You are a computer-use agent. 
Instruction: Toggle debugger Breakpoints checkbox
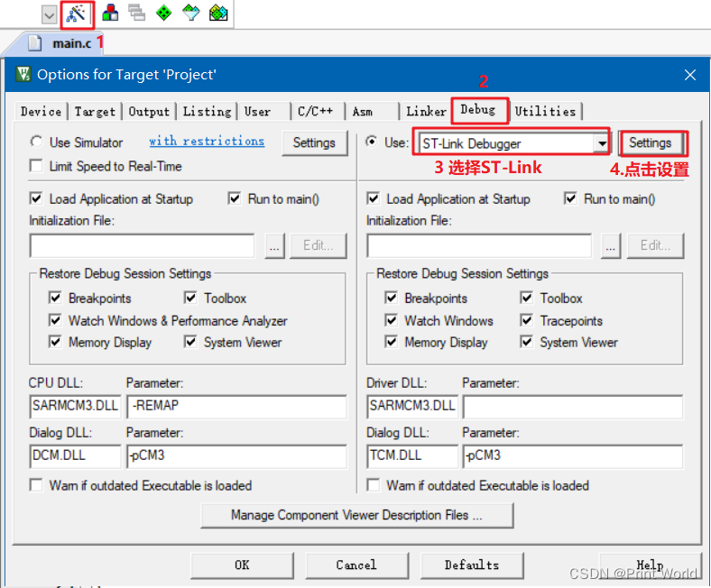pos(391,298)
